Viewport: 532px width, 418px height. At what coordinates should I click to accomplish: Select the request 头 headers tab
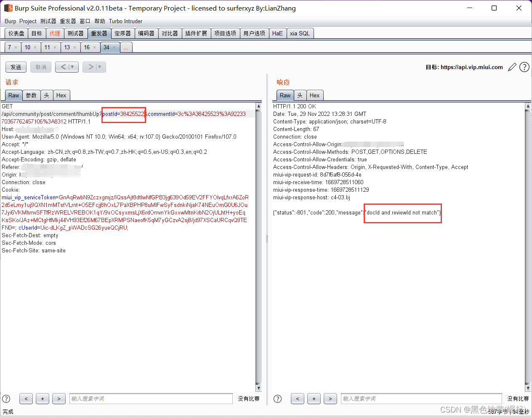coord(47,95)
